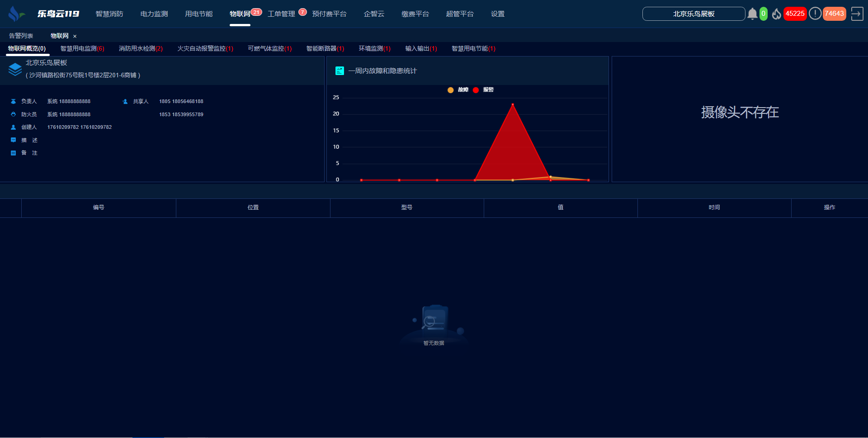Toggle the 报警 legend series
The height and width of the screenshot is (438, 868).
point(483,90)
